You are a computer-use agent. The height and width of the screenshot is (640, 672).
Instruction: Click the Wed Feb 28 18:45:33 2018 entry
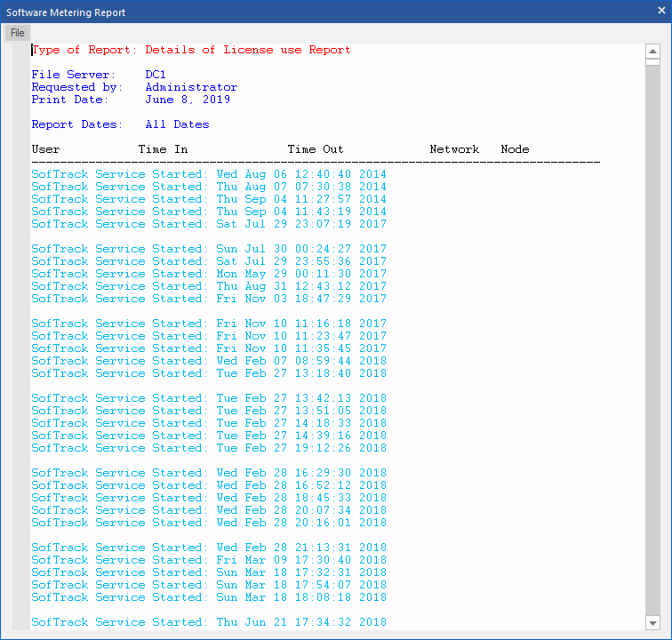(209, 498)
